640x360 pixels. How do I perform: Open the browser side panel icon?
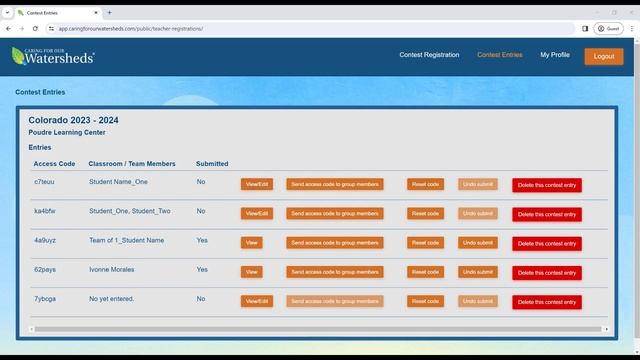tap(585, 29)
